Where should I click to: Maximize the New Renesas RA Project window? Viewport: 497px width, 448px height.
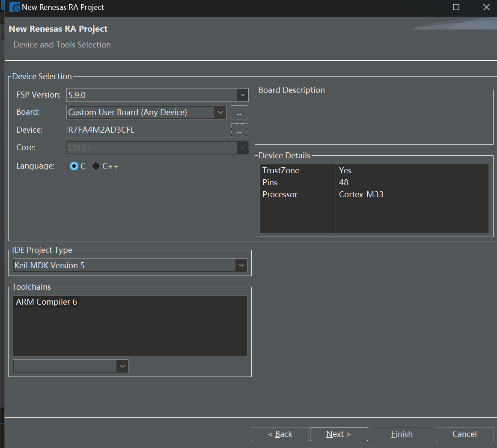coord(456,7)
